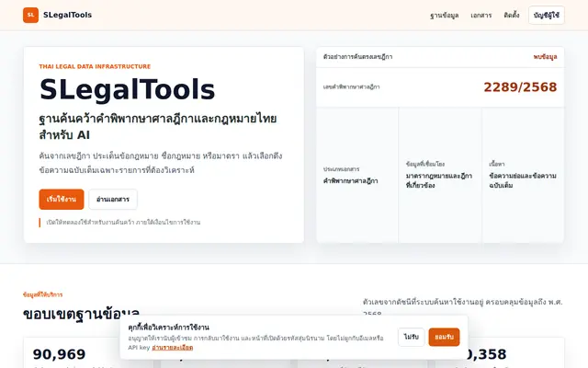
Task: Click the อ่านเอกสาร button
Action: coord(113,199)
